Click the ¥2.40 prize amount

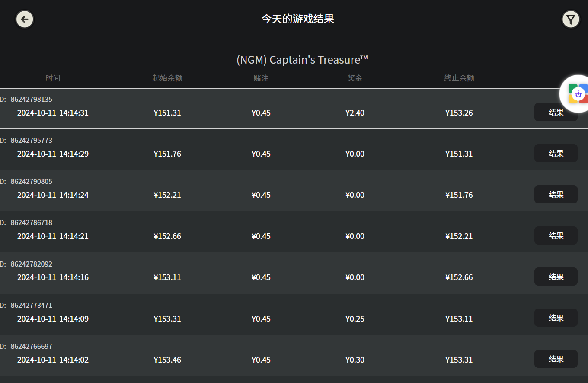click(x=355, y=113)
